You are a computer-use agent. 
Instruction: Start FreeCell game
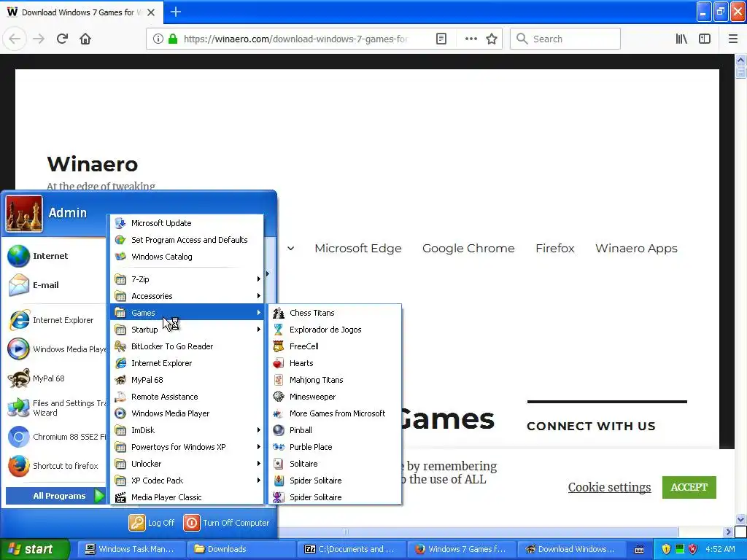[x=335, y=346]
